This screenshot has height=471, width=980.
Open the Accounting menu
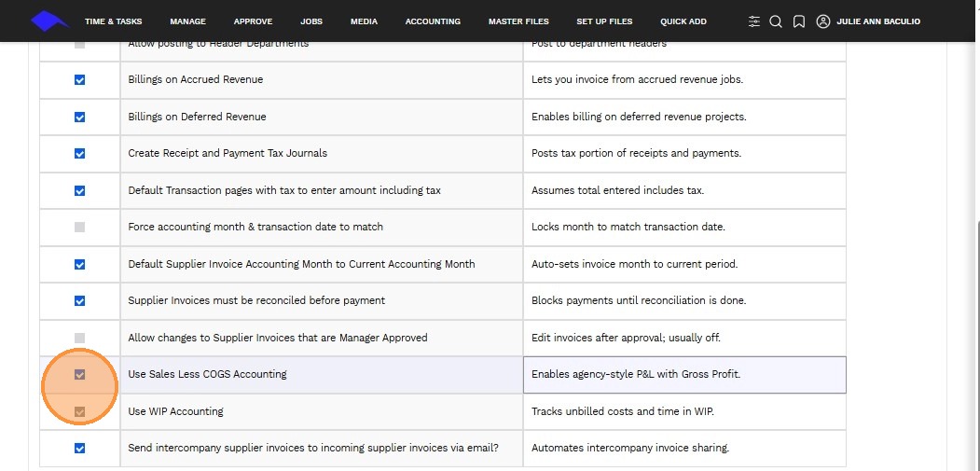point(433,21)
